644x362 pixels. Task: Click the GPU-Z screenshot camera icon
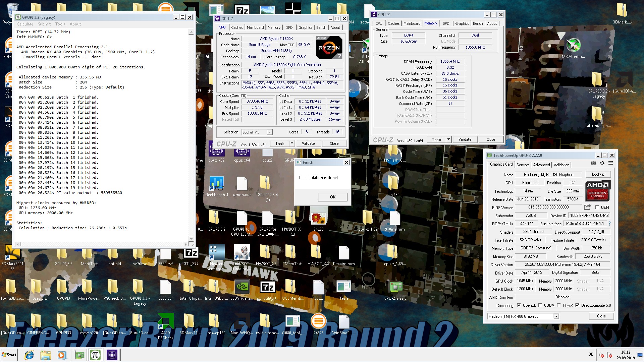(593, 163)
